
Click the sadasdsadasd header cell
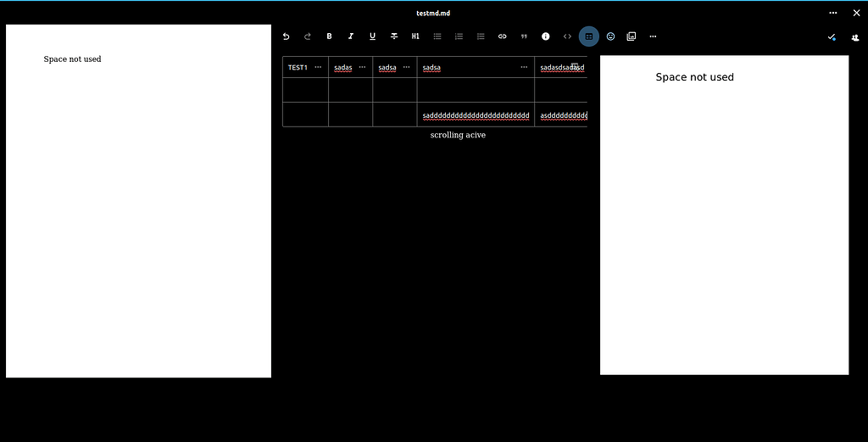561,67
